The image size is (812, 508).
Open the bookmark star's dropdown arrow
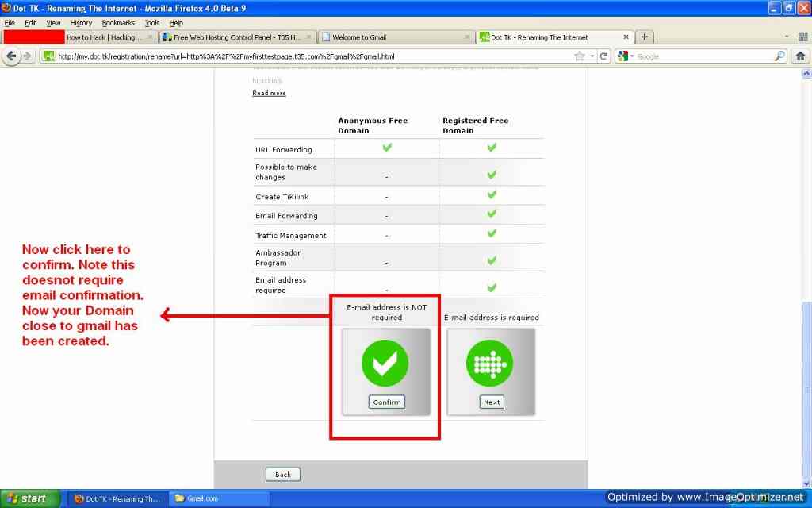point(592,56)
